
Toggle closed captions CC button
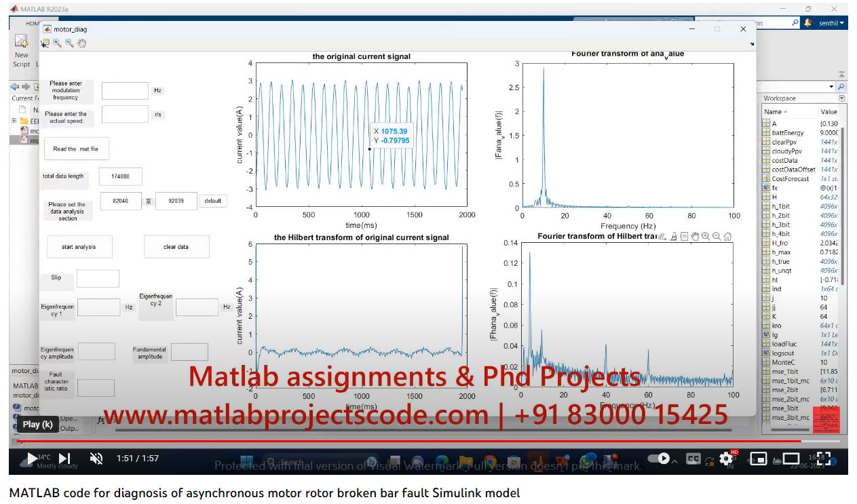693,459
